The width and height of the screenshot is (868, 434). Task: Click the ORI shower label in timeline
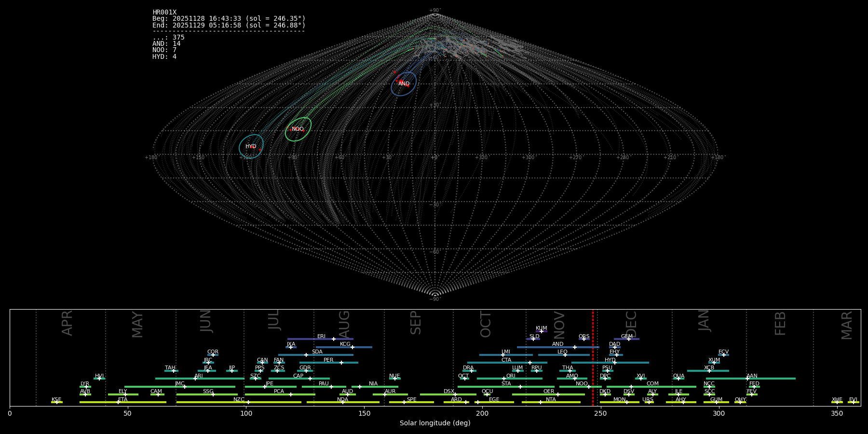[x=511, y=376]
